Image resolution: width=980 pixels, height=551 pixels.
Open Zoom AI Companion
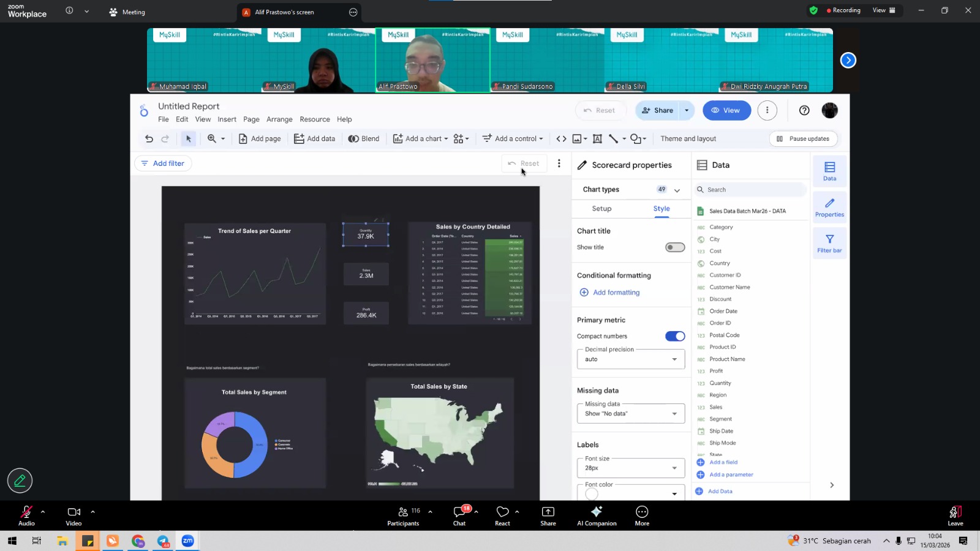click(597, 515)
